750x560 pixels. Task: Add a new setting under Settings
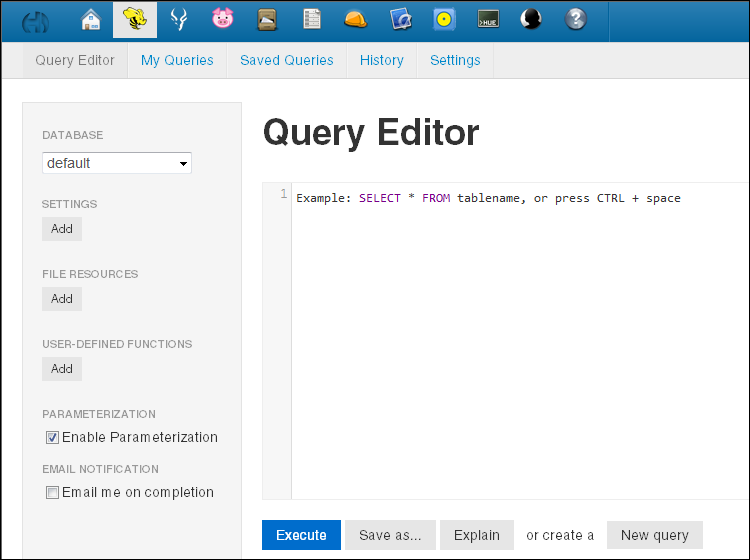tap(62, 229)
